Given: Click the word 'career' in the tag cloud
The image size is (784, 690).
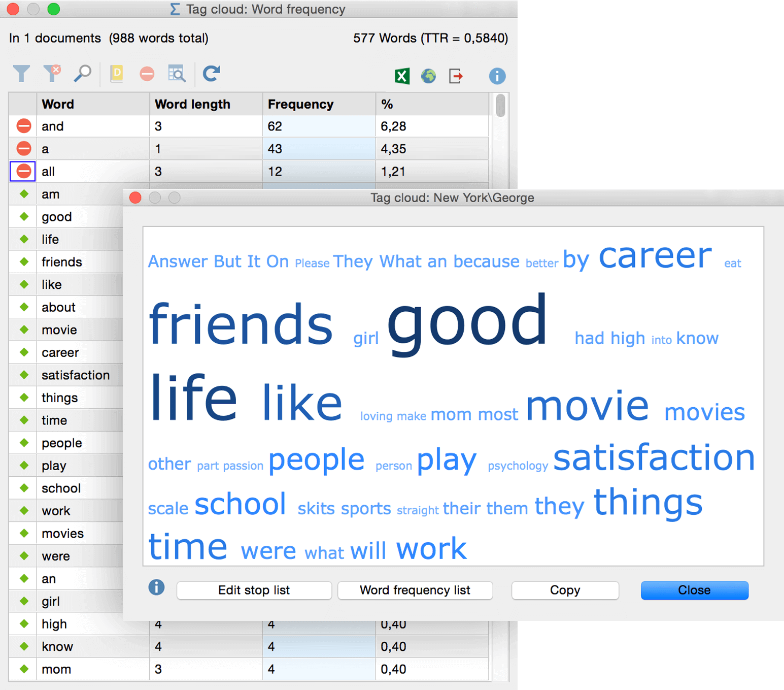Looking at the screenshot, I should coord(655,255).
